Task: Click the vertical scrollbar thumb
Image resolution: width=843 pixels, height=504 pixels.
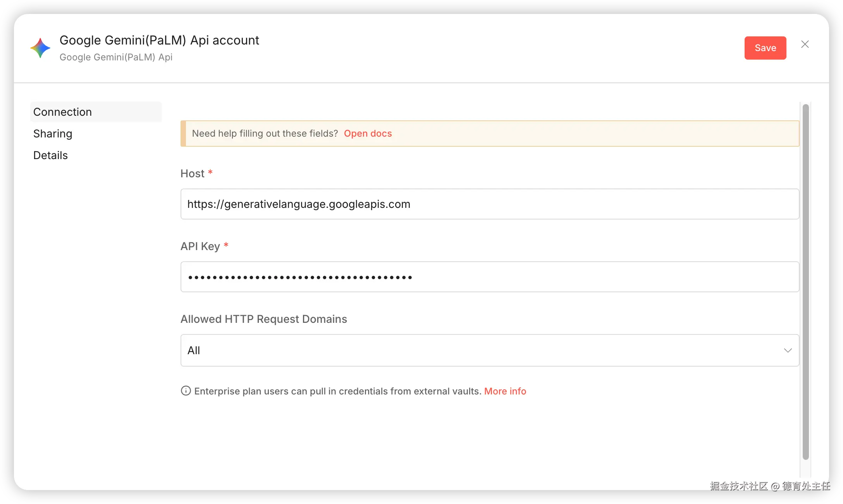Action: click(x=805, y=282)
